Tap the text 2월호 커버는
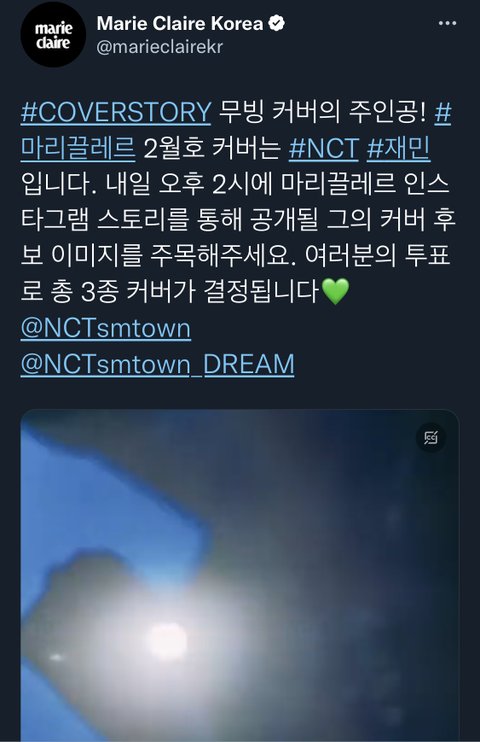Viewport: 480px width, 742px height. (212, 148)
